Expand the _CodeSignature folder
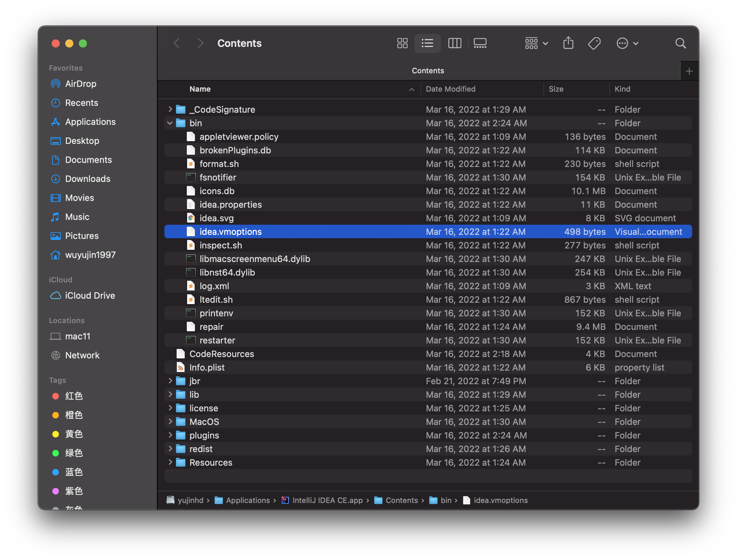Image resolution: width=737 pixels, height=560 pixels. tap(170, 109)
